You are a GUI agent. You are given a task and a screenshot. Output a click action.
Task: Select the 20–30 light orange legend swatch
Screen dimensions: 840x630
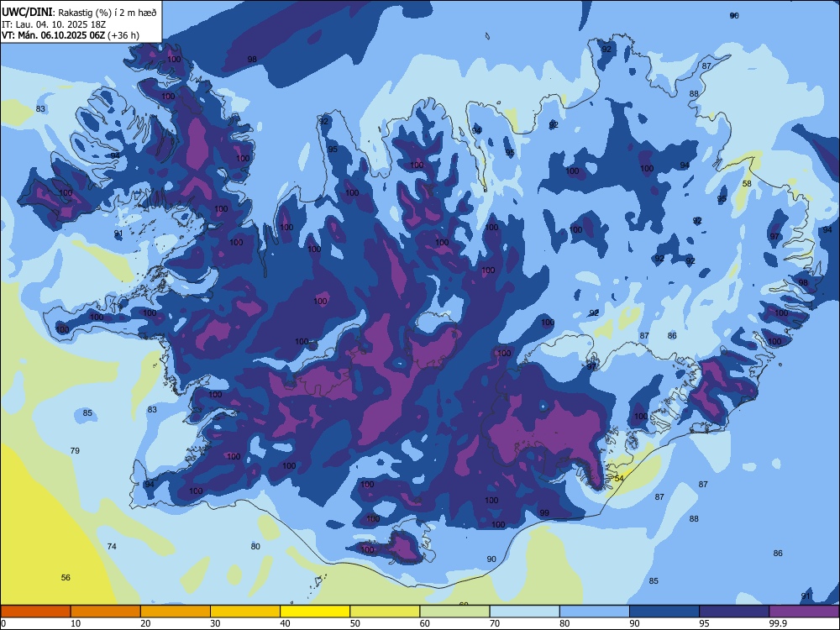tap(176, 612)
